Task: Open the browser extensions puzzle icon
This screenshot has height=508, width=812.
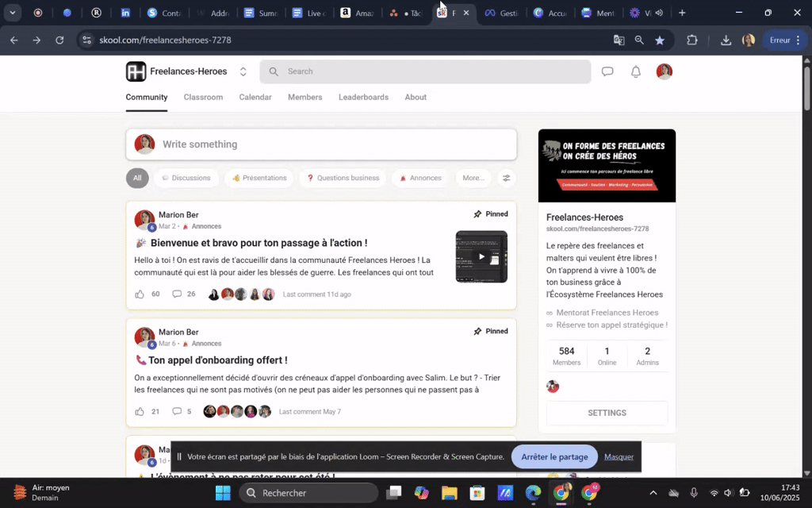Action: coord(692,40)
